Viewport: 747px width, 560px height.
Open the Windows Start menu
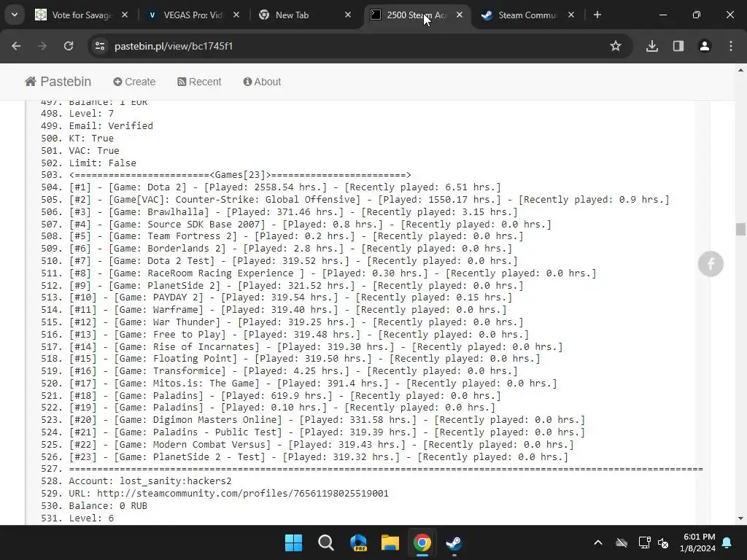pyautogui.click(x=293, y=542)
